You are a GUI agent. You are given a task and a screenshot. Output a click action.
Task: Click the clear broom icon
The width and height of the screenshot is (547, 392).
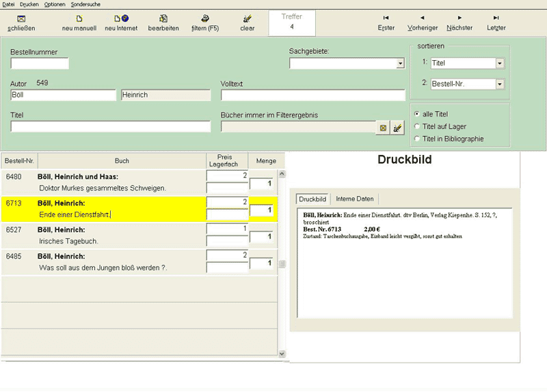click(x=248, y=18)
